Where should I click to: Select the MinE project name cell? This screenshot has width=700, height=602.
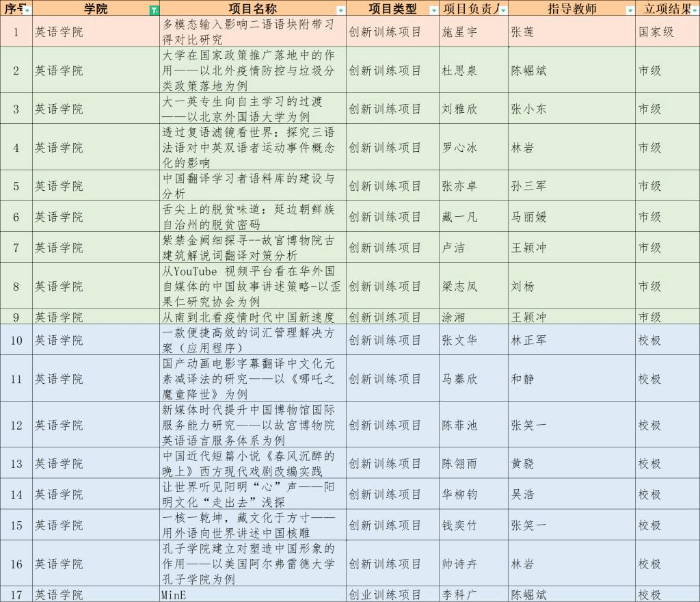[252, 595]
